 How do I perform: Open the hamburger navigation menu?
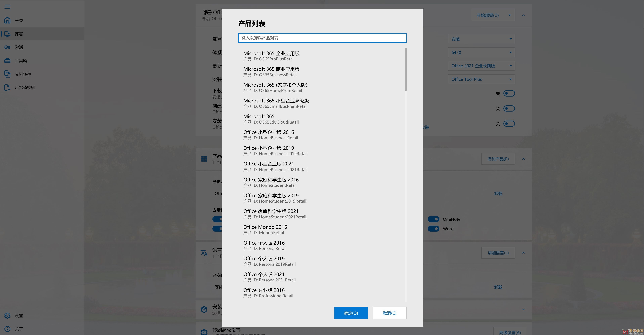click(x=7, y=7)
